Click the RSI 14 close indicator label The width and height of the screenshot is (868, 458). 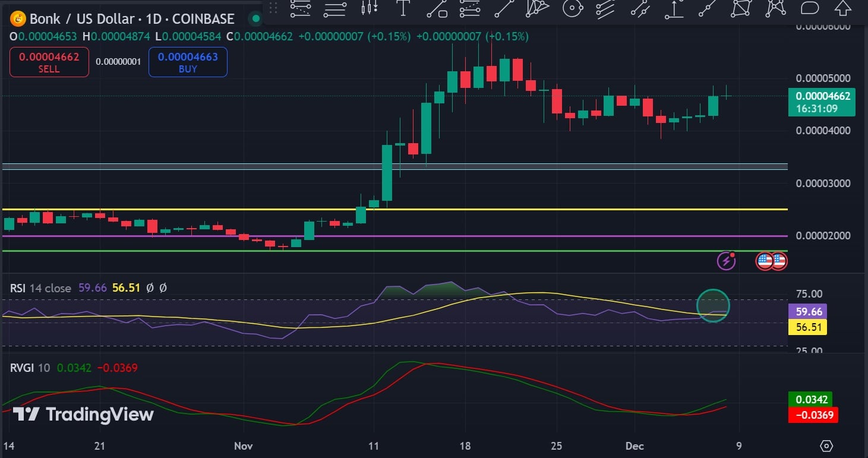(40, 288)
